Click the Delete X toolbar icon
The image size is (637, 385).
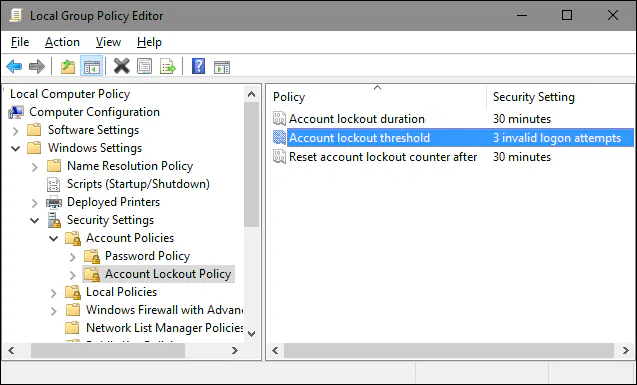click(121, 66)
